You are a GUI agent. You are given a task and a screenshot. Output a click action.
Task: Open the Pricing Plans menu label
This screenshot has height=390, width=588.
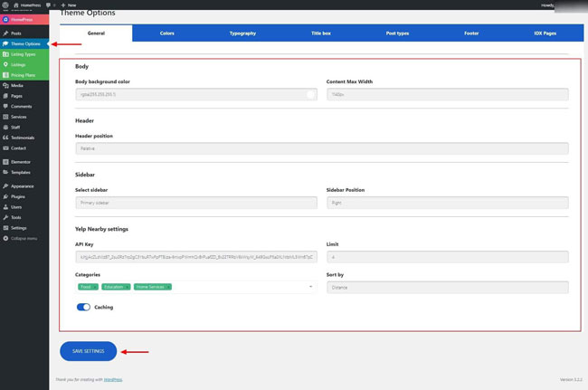tap(23, 75)
